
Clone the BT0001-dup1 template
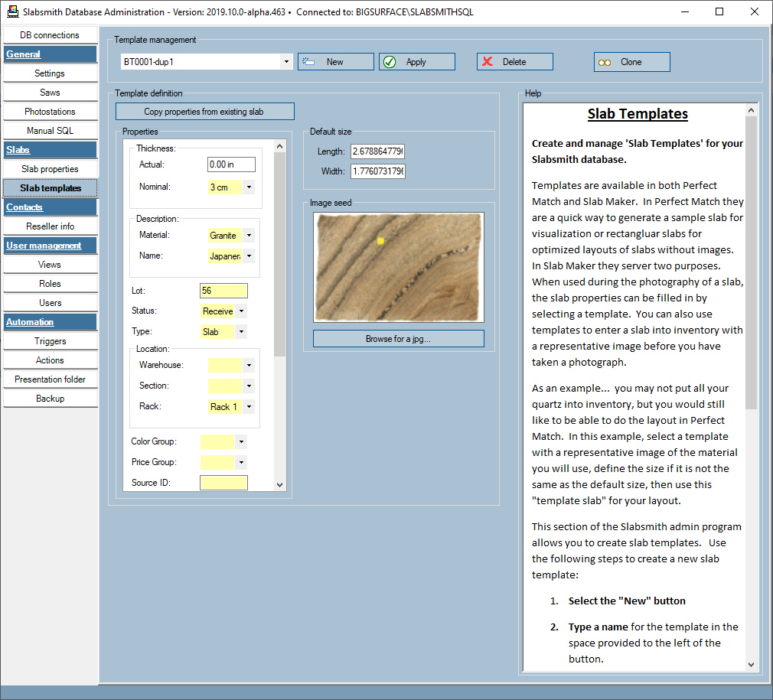[x=632, y=61]
